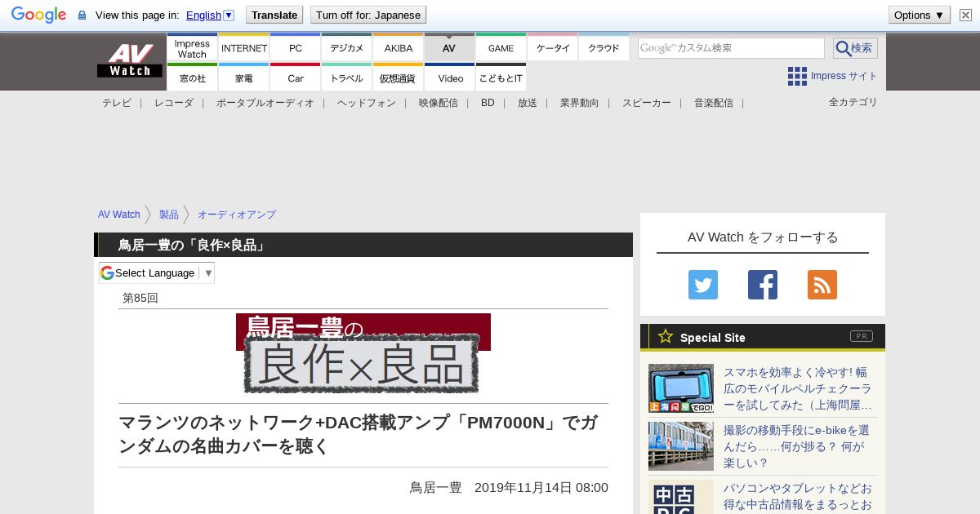Go to レコーダ category
The height and width of the screenshot is (514, 980).
click(x=174, y=103)
